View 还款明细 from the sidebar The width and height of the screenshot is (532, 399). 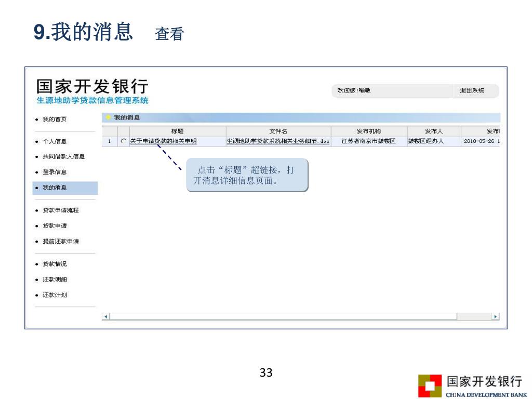54,280
